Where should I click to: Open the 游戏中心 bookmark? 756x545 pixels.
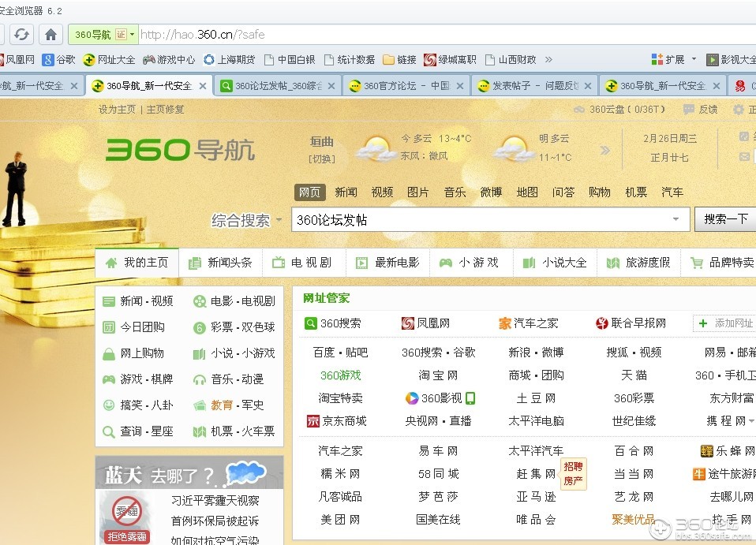point(169,60)
